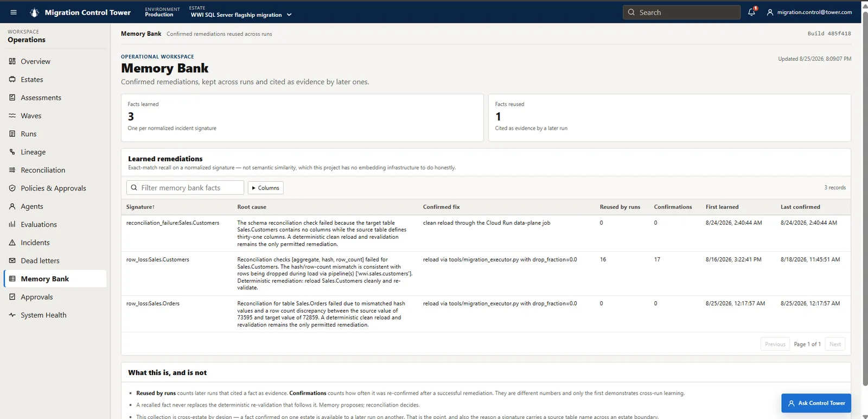Click confirmations value 17
This screenshot has width=868, height=419.
pos(657,259)
